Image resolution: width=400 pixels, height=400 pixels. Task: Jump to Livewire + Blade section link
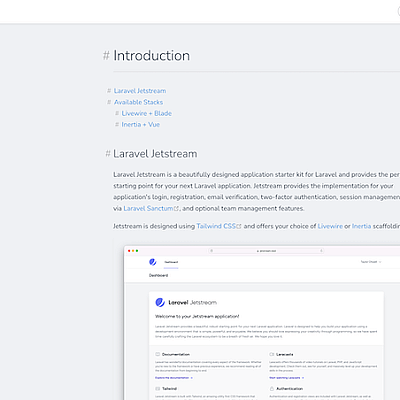tap(147, 113)
